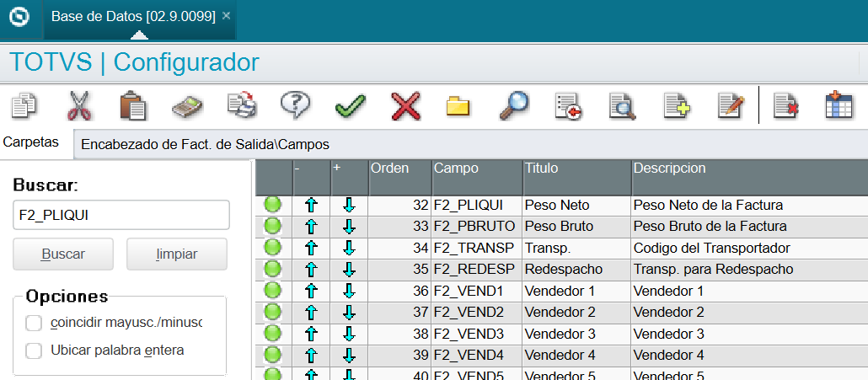Click document with red arrow icon
Screen dimensions: 868x380
click(x=569, y=106)
